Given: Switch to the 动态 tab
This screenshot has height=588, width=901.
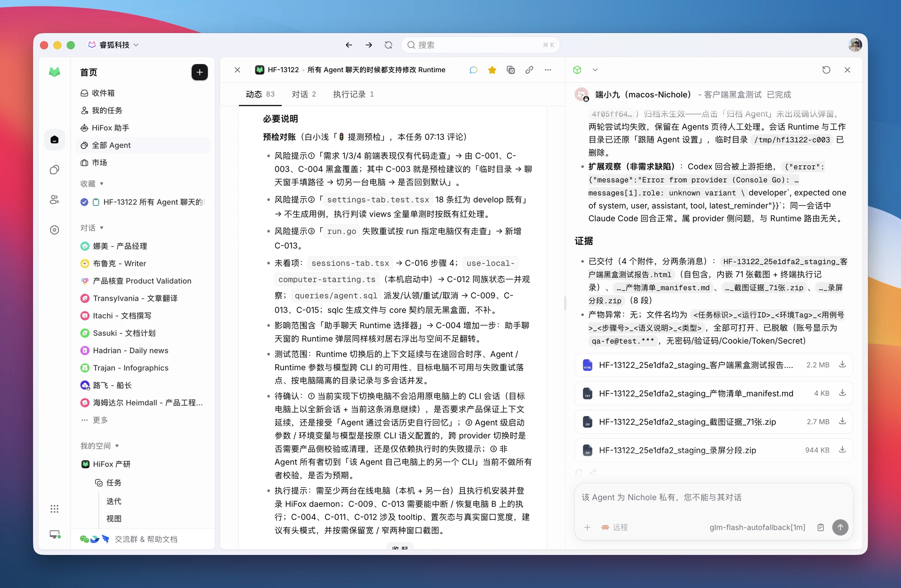Looking at the screenshot, I should point(260,94).
